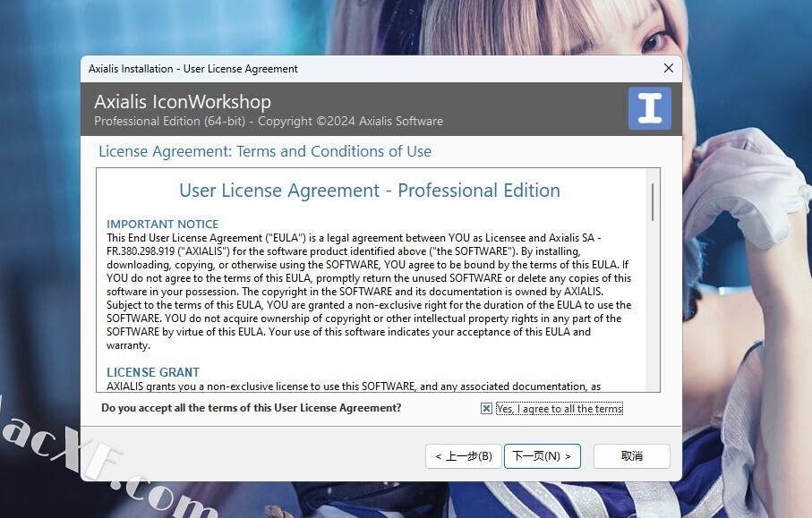Click the window title 'Axialis Installation - User License Agreement'
This screenshot has width=812, height=518.
(193, 68)
